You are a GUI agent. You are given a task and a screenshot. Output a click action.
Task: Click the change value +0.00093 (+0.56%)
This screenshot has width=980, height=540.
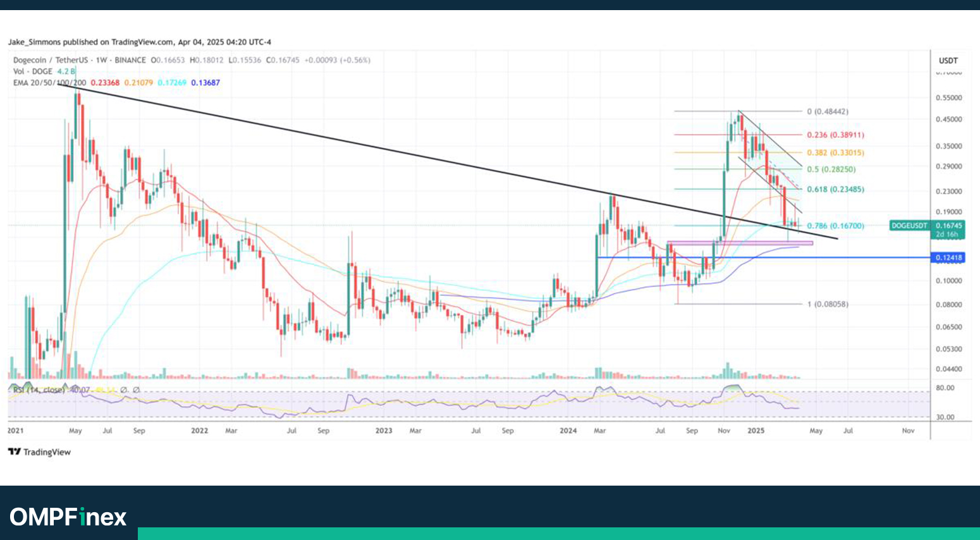337,60
